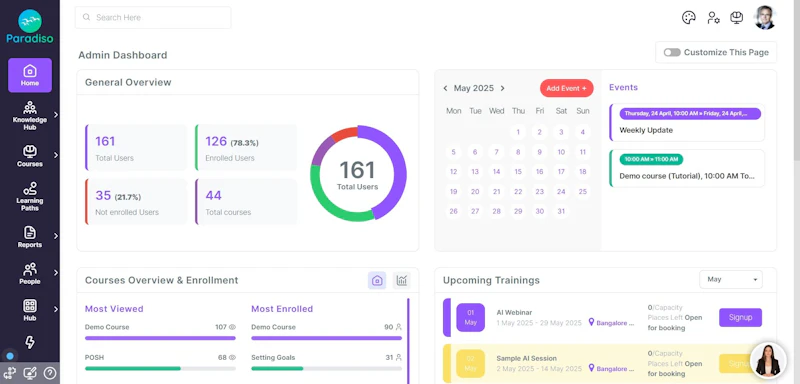This screenshot has height=384, width=800.
Task: Click the connections icon in bottom bar
Action: point(10,373)
